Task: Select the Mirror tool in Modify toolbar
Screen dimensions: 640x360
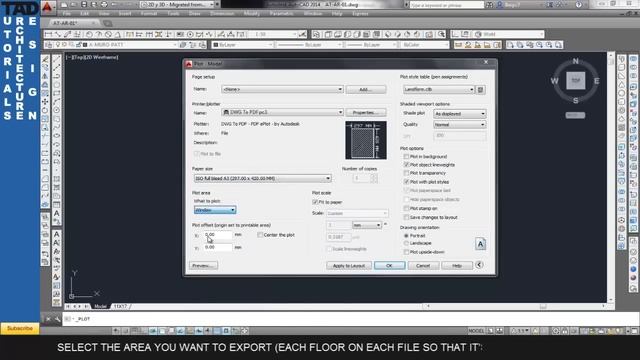Action: click(x=45, y=76)
